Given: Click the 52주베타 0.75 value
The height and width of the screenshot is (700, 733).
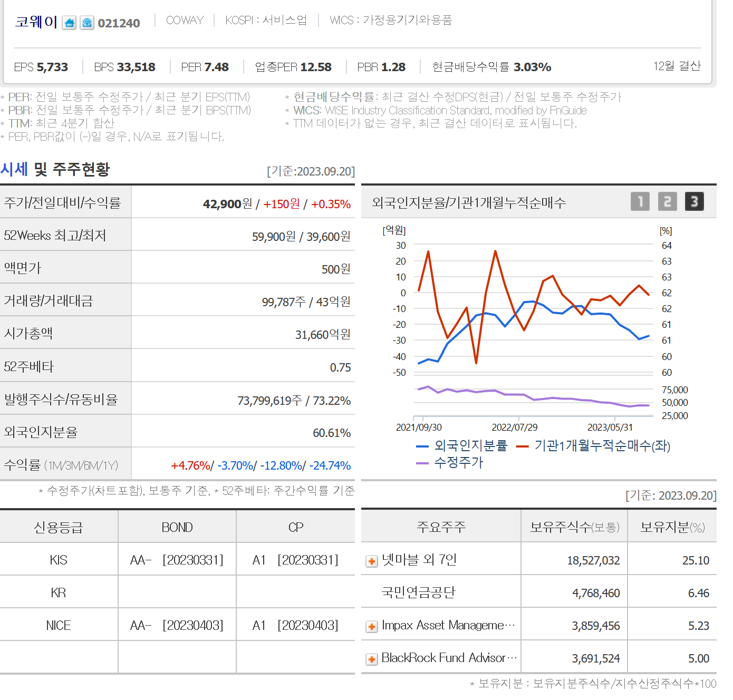Looking at the screenshot, I should (340, 367).
